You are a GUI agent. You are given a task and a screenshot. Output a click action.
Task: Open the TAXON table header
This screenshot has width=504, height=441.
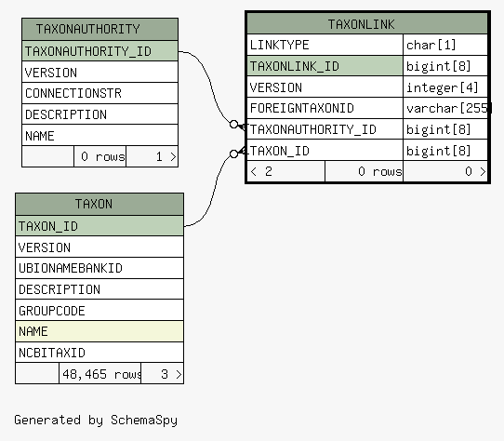[x=99, y=205]
